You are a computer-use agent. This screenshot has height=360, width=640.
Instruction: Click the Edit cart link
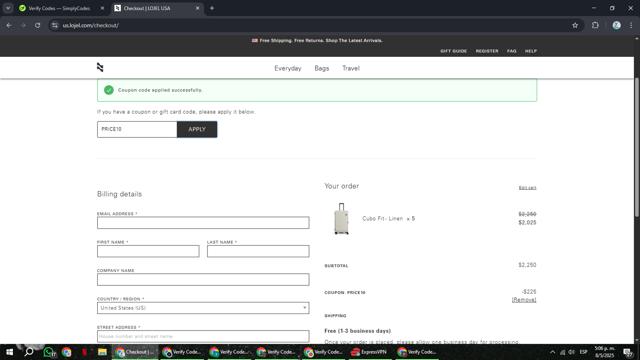point(527,188)
